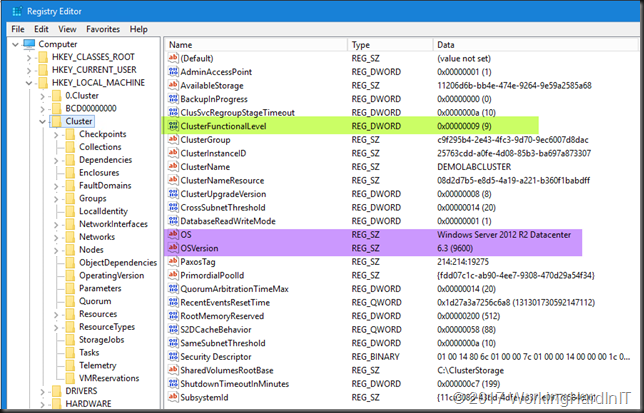The height and width of the screenshot is (413, 644).
Task: Collapse the Computer root node
Action: tap(16, 44)
